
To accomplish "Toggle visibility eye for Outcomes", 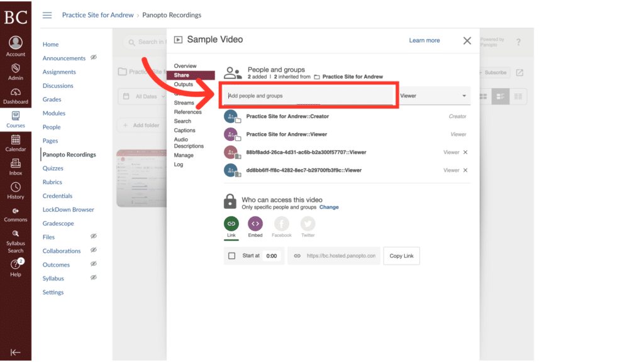I will [94, 264].
